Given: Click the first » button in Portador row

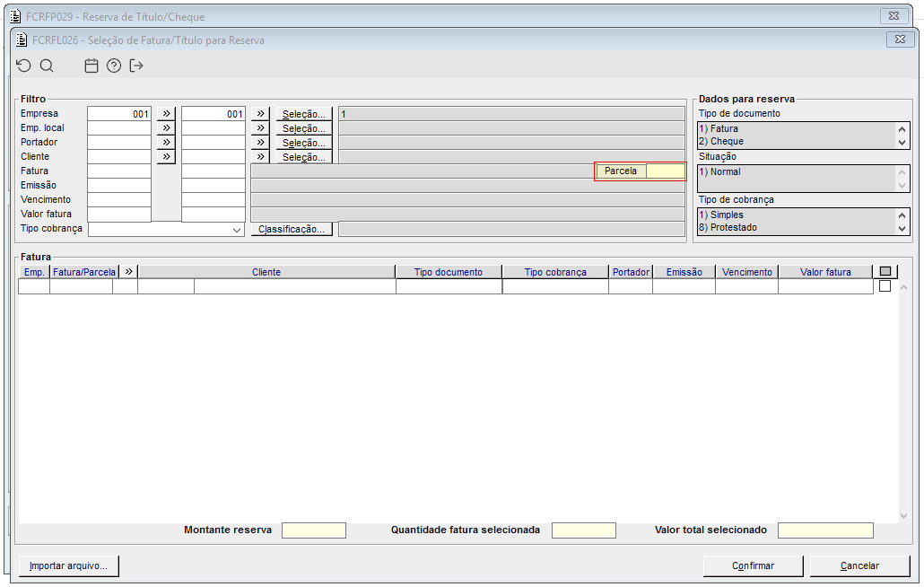Looking at the screenshot, I should click(166, 142).
